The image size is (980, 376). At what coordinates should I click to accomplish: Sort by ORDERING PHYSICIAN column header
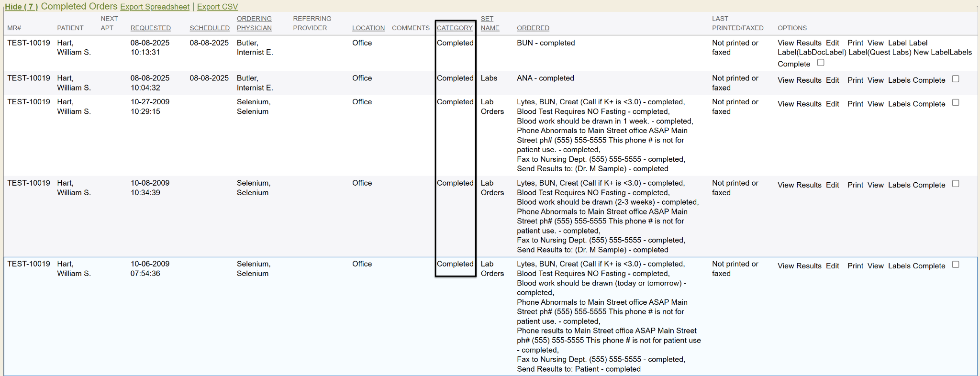254,23
